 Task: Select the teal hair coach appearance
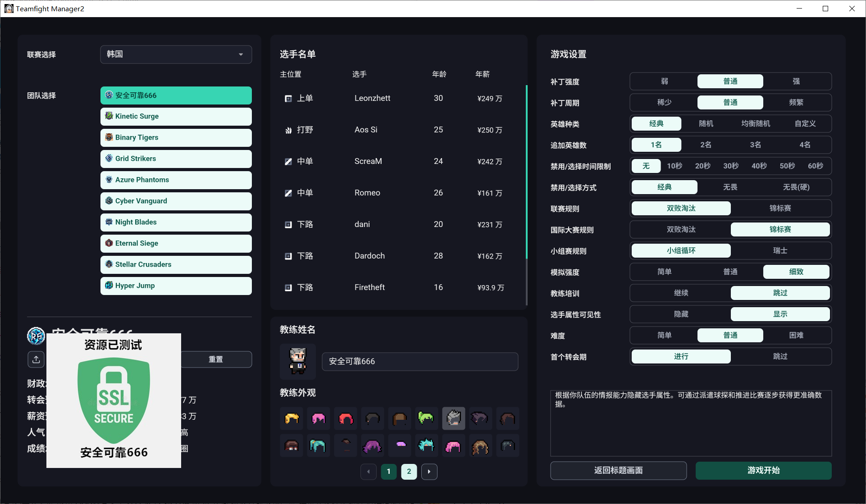[318, 445]
